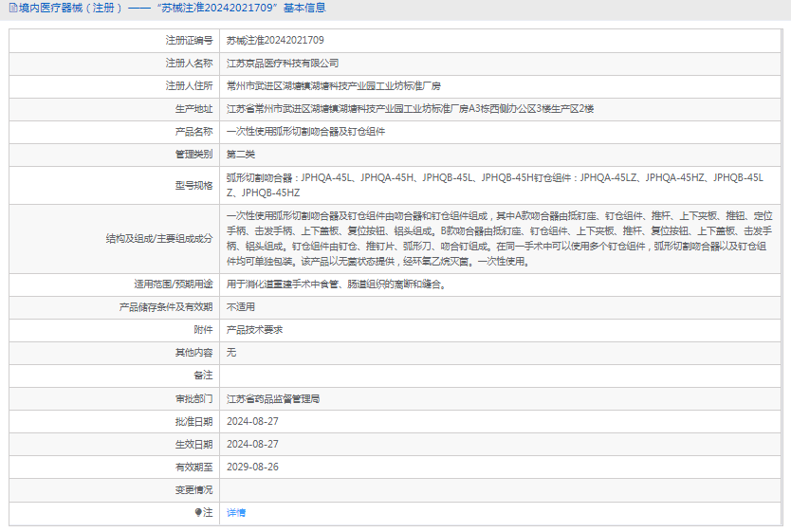Image resolution: width=791 pixels, height=532 pixels.
Task: Click the 型号规格 label
Action: click(194, 186)
